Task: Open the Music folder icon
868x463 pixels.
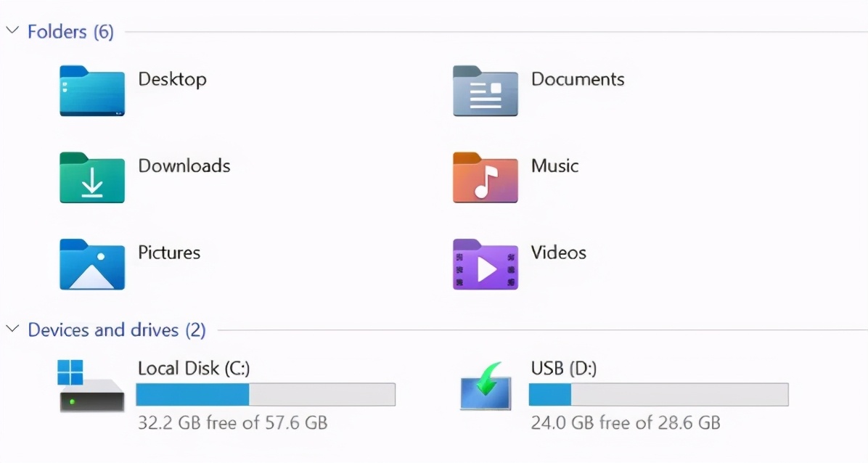Action: [485, 178]
